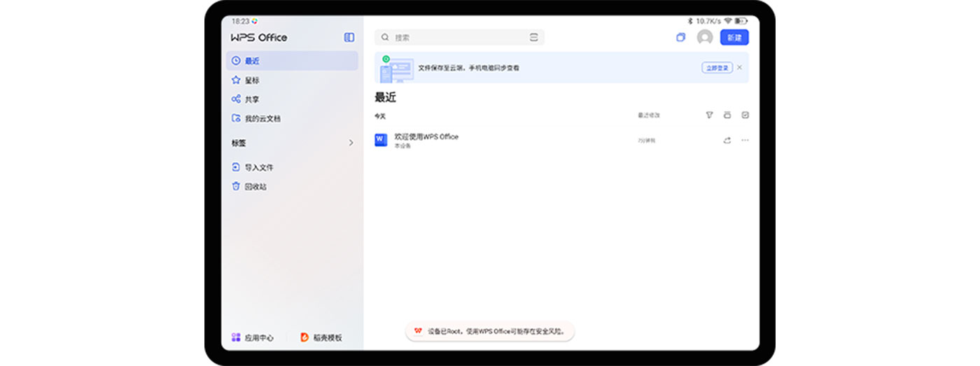The image size is (980, 366).
Task: Open 稻壳模板 templates
Action: (x=321, y=338)
